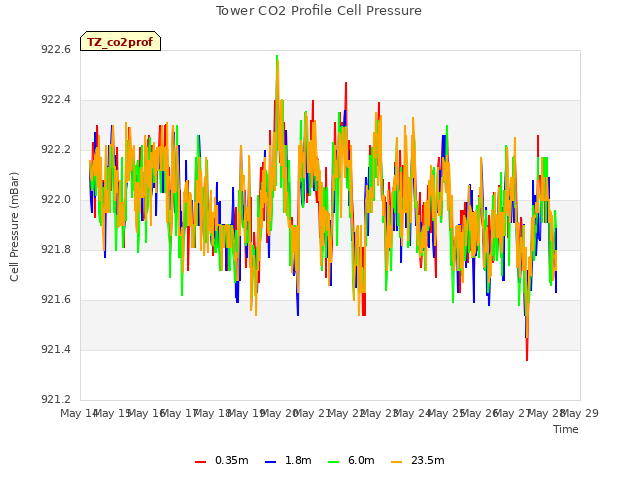Screen dimensions: 640x480
Task: Click the 921.6 y-axis tick label
Action: click(56, 300)
